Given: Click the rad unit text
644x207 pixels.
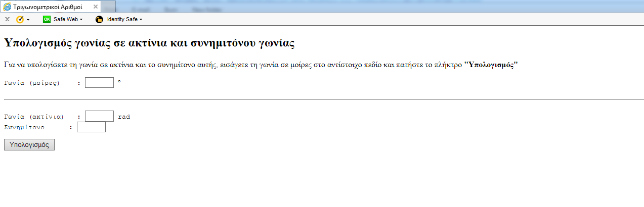Looking at the screenshot, I should [124, 117].
